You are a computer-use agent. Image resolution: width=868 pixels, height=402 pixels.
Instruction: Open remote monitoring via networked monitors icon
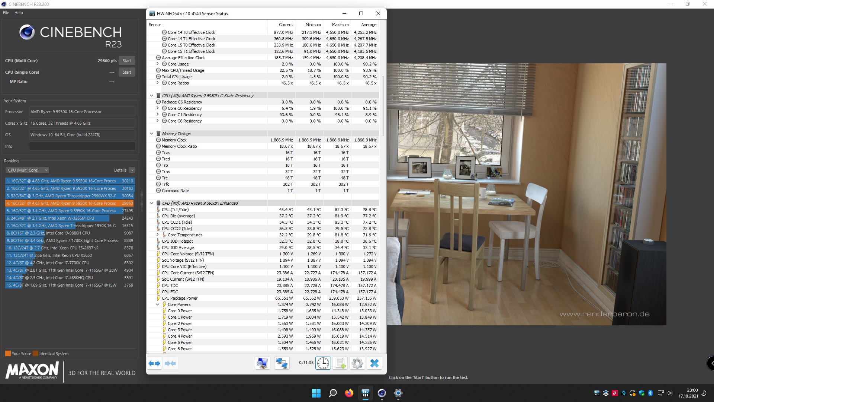pos(282,363)
